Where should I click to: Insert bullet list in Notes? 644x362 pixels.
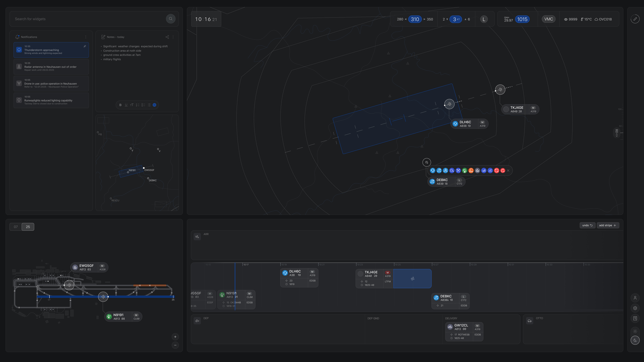point(149,105)
